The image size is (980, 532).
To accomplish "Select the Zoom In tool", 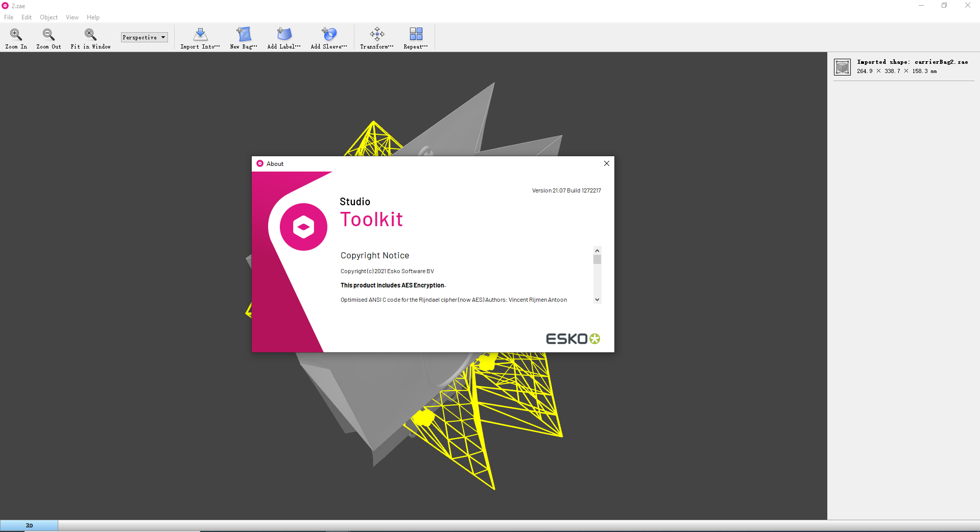I will click(x=16, y=38).
